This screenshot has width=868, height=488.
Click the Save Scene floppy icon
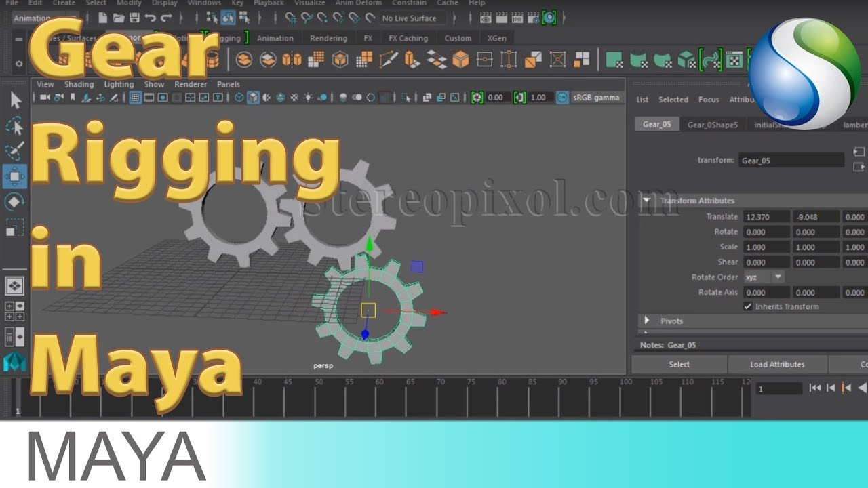pos(134,18)
